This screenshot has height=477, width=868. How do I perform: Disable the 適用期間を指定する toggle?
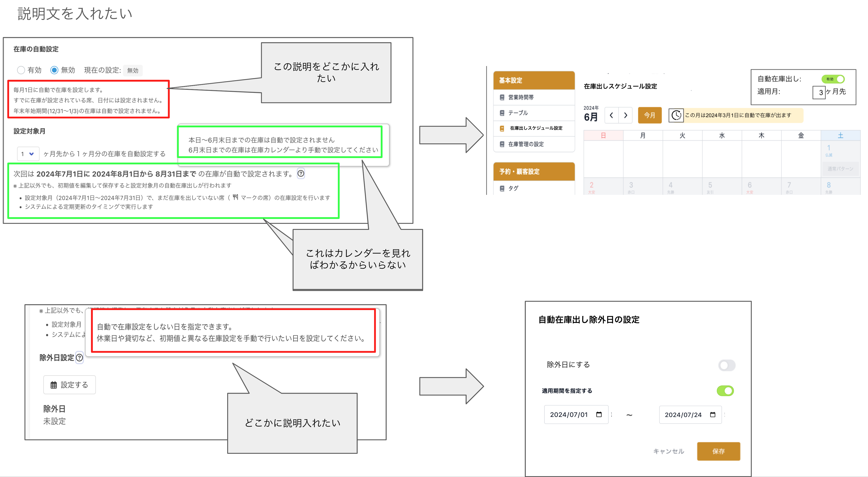point(725,390)
